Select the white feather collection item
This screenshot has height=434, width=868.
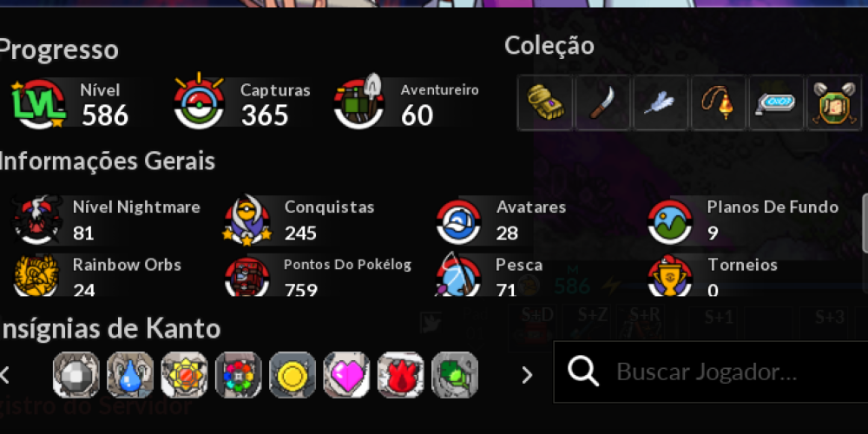point(661,103)
